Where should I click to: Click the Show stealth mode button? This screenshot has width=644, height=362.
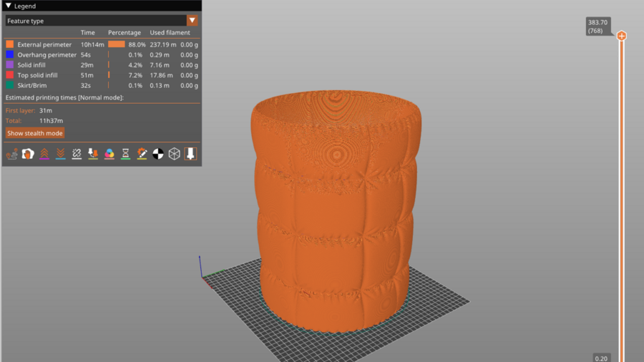(x=35, y=133)
